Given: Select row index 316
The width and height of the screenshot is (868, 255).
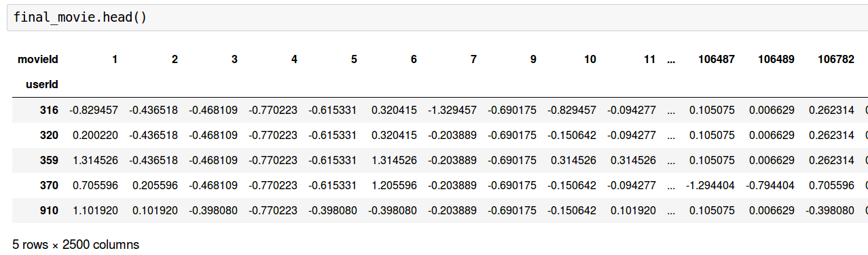Looking at the screenshot, I should tap(49, 110).
